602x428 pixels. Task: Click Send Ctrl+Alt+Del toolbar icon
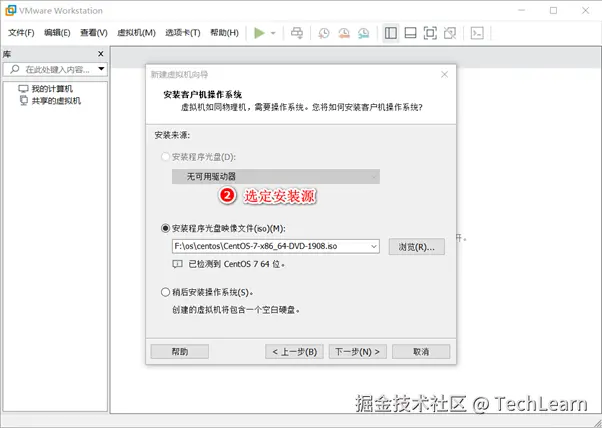pyautogui.click(x=297, y=33)
